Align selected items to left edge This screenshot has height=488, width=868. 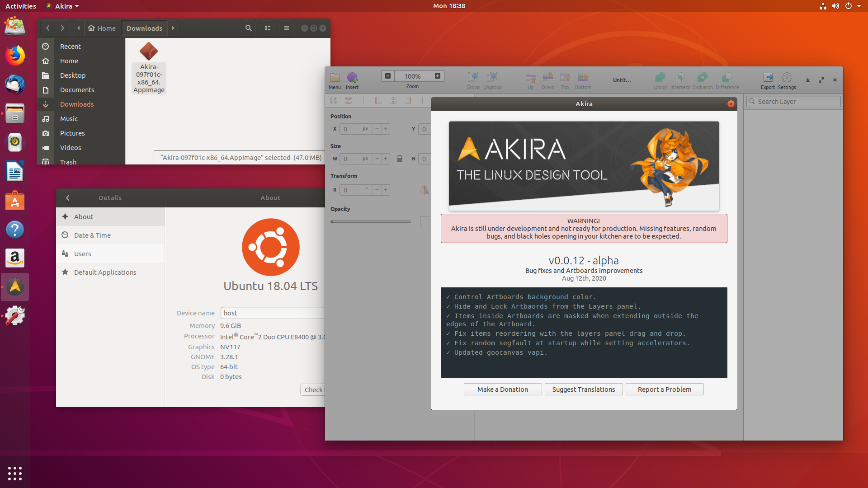tap(378, 100)
